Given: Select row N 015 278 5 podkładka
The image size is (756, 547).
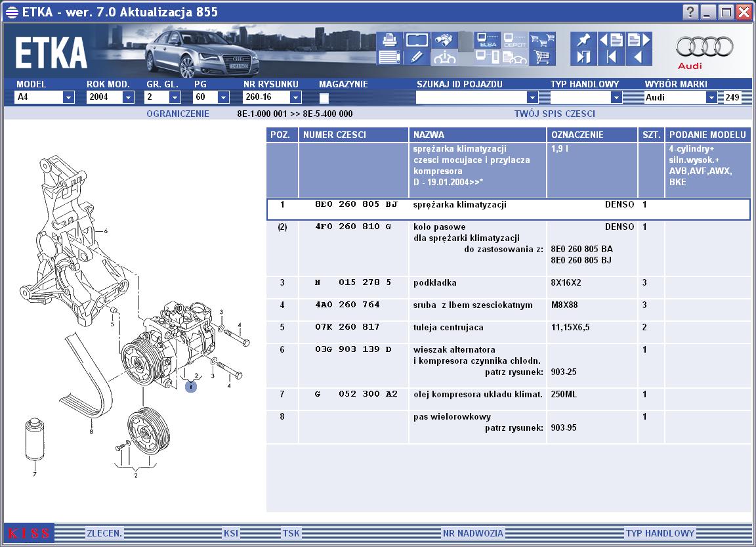Looking at the screenshot, I should point(508,288).
